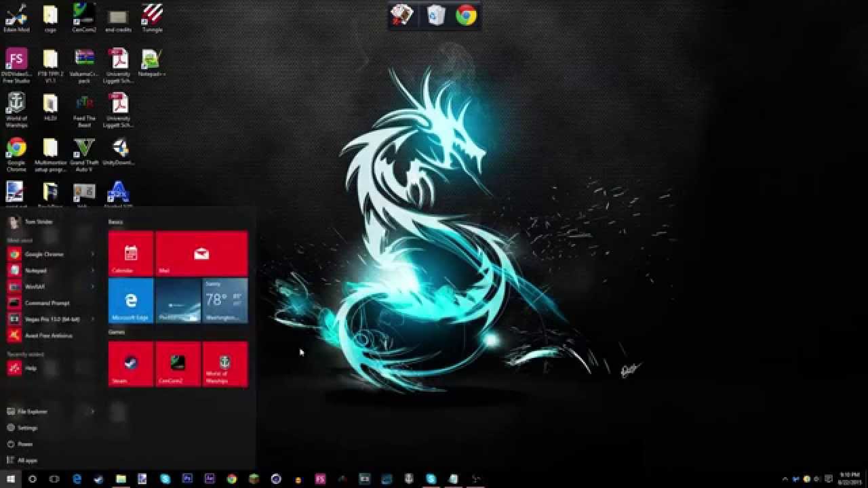Open Chrome icon in top dock

[467, 15]
